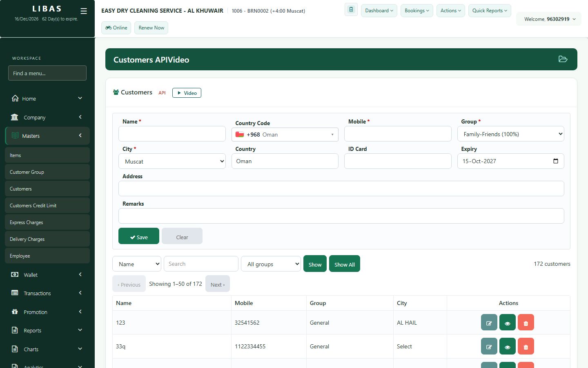Click the Promotion gift icon in sidebar
The width and height of the screenshot is (588, 368).
(x=15, y=312)
